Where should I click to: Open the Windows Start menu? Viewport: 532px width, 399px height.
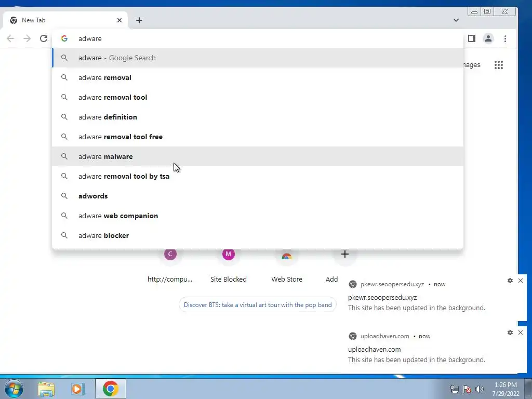point(14,389)
